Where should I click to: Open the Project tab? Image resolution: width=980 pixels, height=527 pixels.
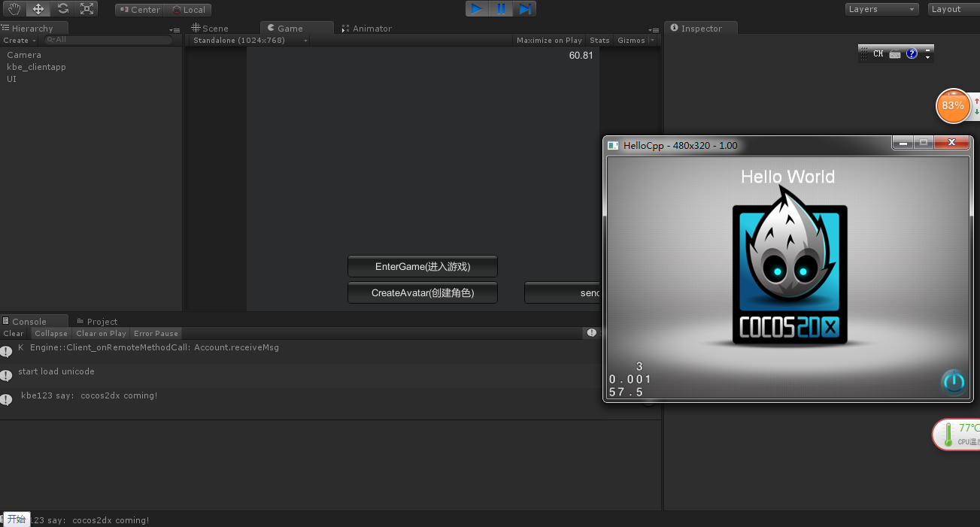pyautogui.click(x=97, y=321)
